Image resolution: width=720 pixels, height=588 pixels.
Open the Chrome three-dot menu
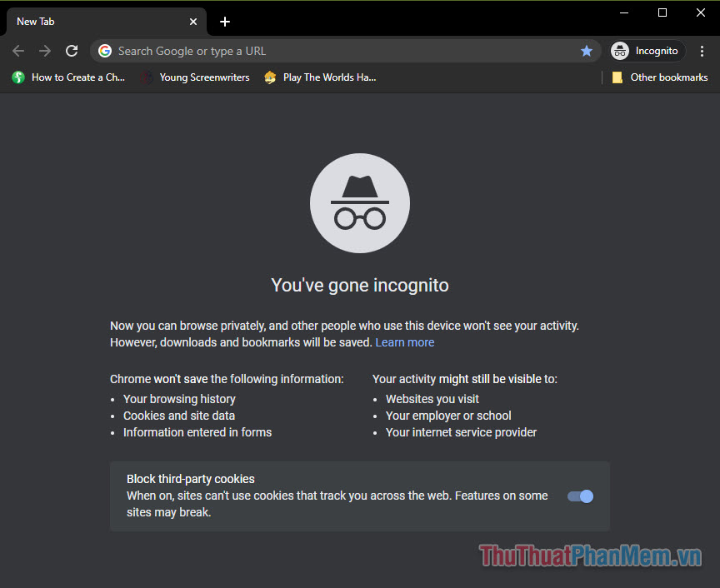[x=702, y=51]
